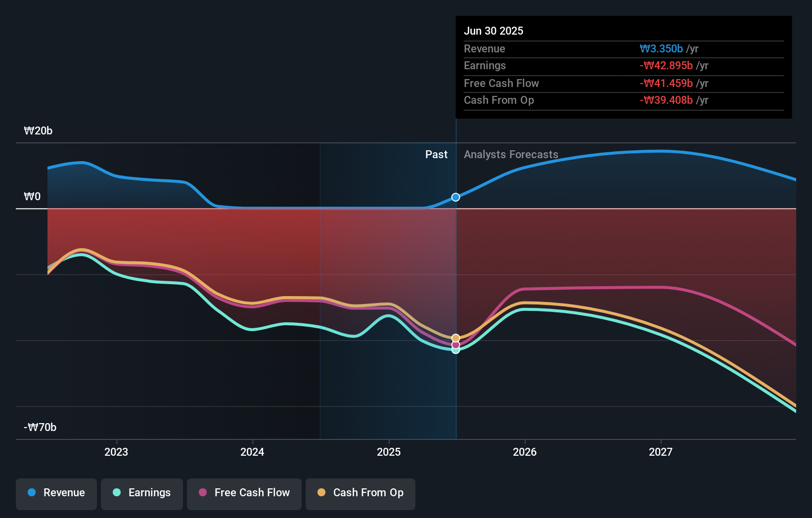Select the blue Revenue marker on the chart

click(455, 197)
